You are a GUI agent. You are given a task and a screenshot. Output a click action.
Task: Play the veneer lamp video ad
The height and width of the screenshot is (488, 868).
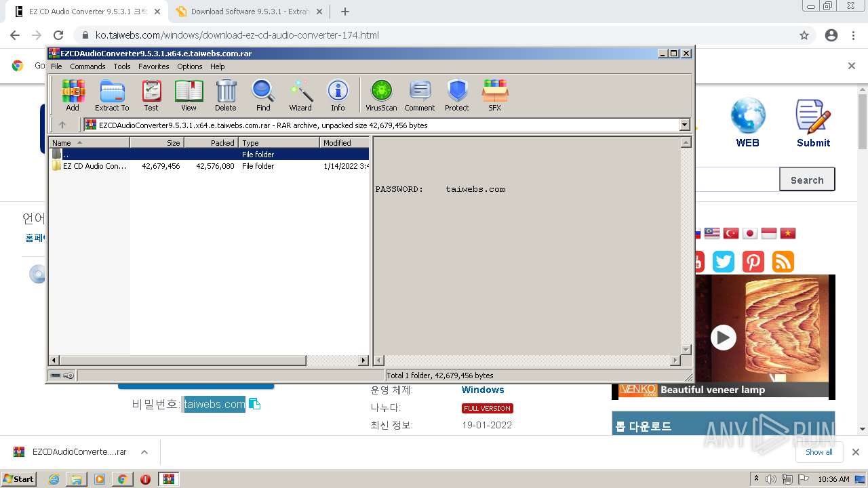click(x=723, y=337)
